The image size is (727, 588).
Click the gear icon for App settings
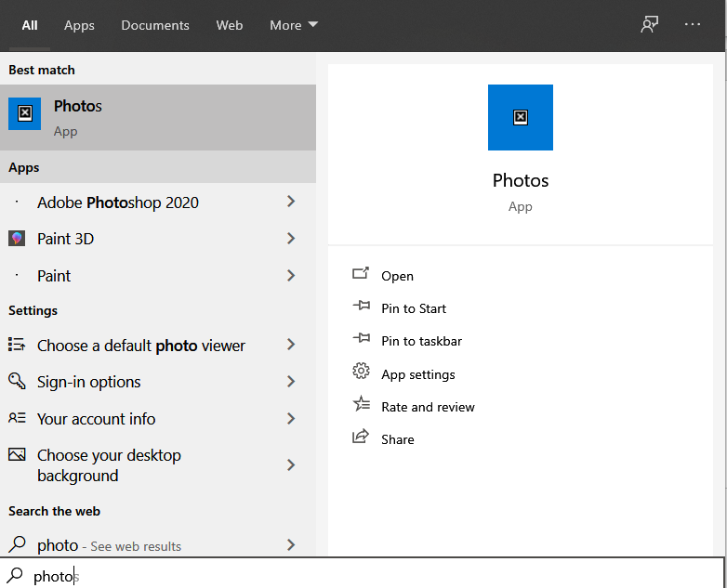pos(362,372)
